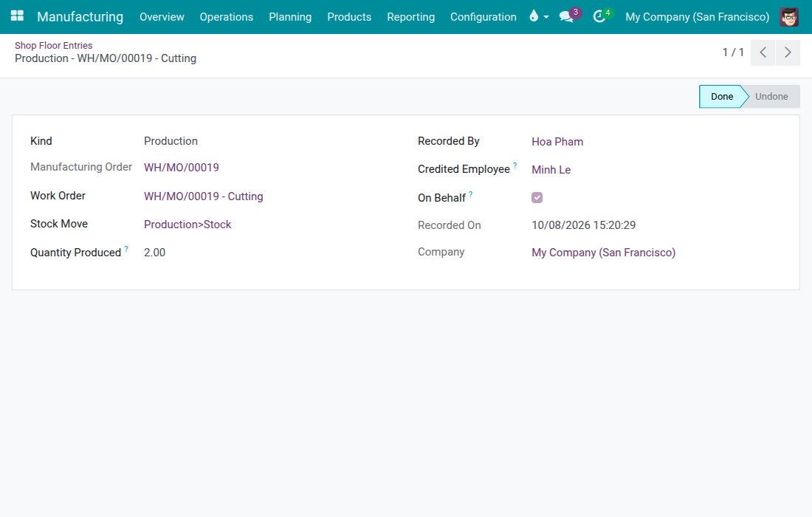This screenshot has height=517, width=812.
Task: Open the Configuration menu
Action: (x=484, y=17)
